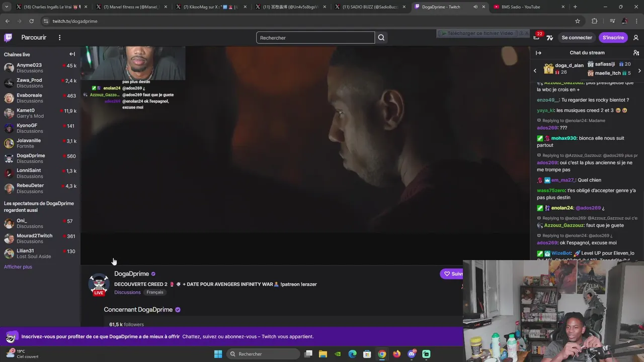Click chat username wass75zero
The height and width of the screenshot is (362, 644).
(x=551, y=191)
